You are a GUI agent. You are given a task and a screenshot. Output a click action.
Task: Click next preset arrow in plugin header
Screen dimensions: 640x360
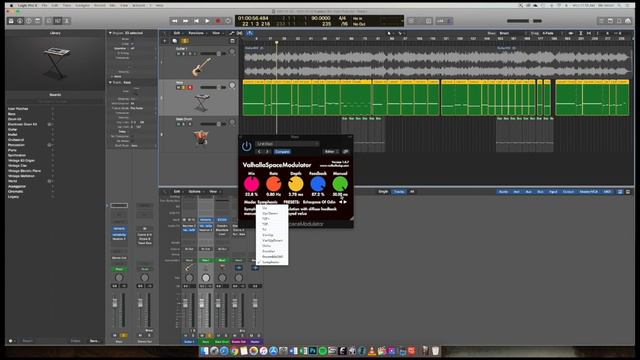[267, 151]
